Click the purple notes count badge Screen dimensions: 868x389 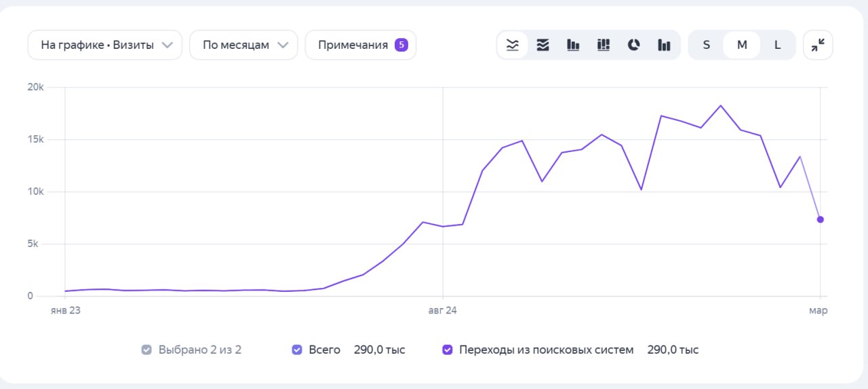click(x=401, y=45)
